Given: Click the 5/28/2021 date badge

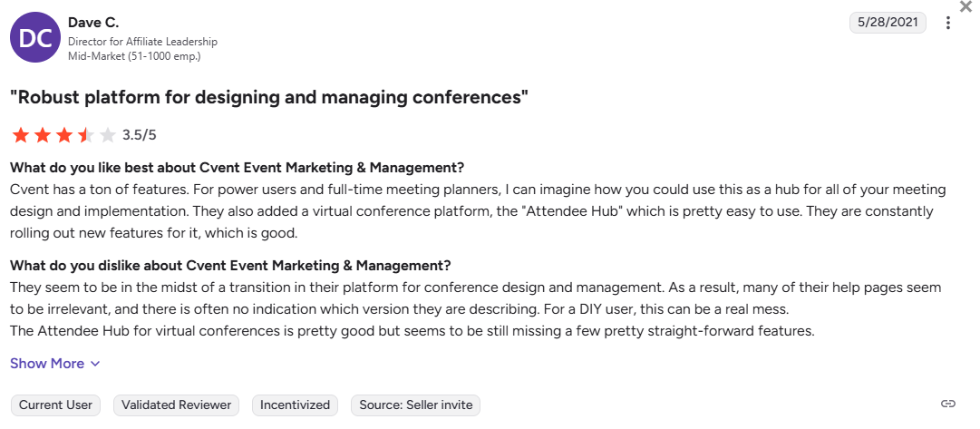Looking at the screenshot, I should click(x=888, y=23).
